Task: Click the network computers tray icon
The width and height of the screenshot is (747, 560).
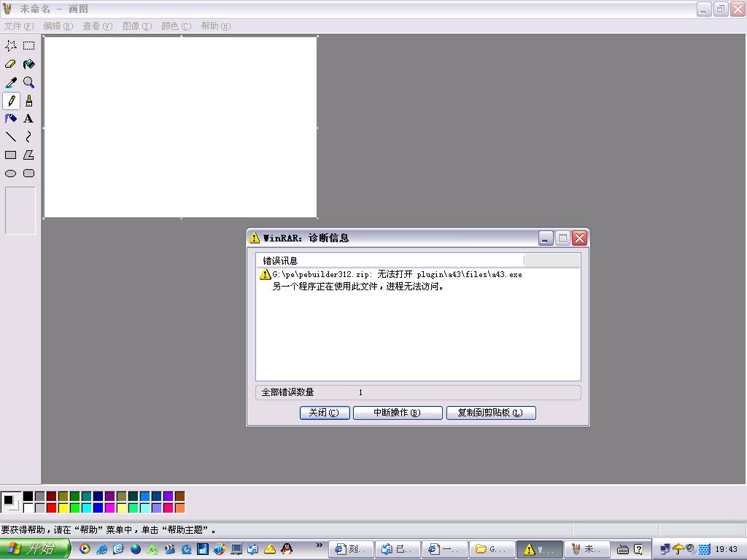Action: pyautogui.click(x=665, y=549)
